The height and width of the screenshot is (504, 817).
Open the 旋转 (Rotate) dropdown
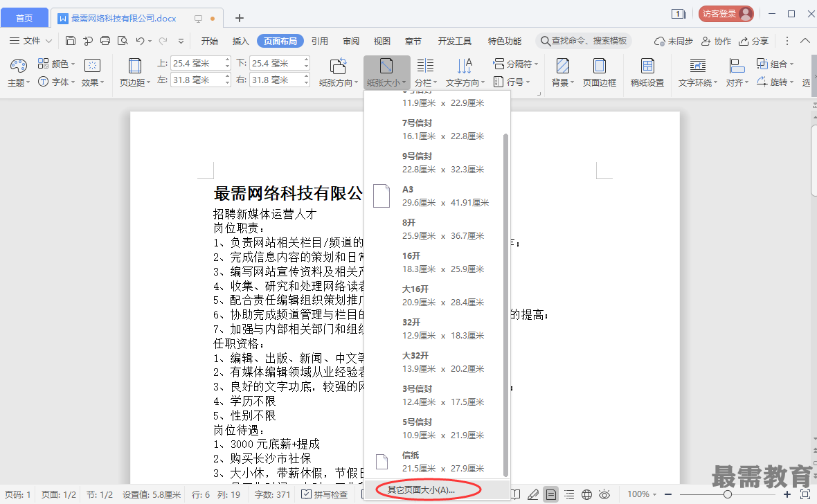pyautogui.click(x=775, y=81)
